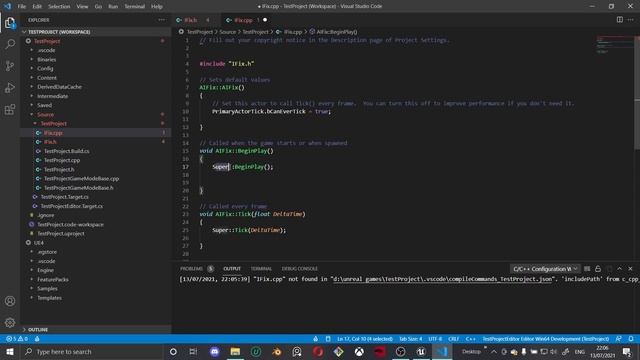640x360 pixels.
Task: Click the Windows taskbar search box
Action: [92, 351]
